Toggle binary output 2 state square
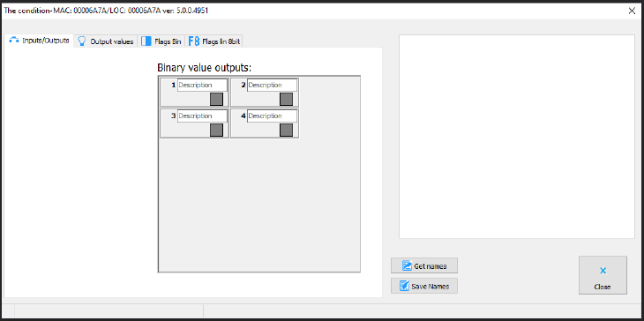This screenshot has height=321, width=644. [286, 99]
